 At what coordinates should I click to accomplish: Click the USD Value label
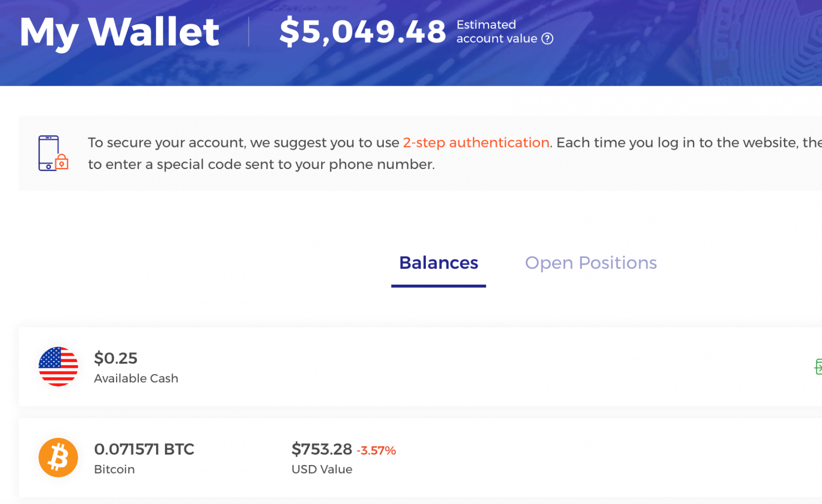pos(322,469)
